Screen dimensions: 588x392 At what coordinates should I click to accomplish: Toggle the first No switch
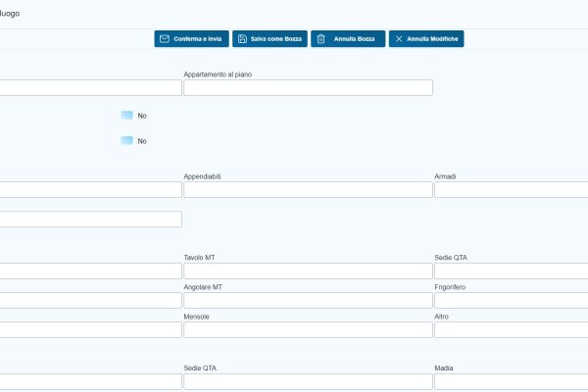[126, 116]
